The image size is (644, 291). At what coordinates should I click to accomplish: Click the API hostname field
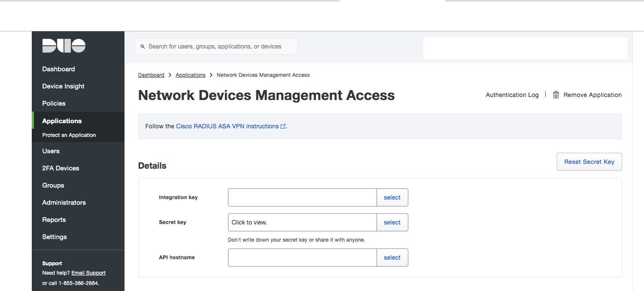point(302,258)
